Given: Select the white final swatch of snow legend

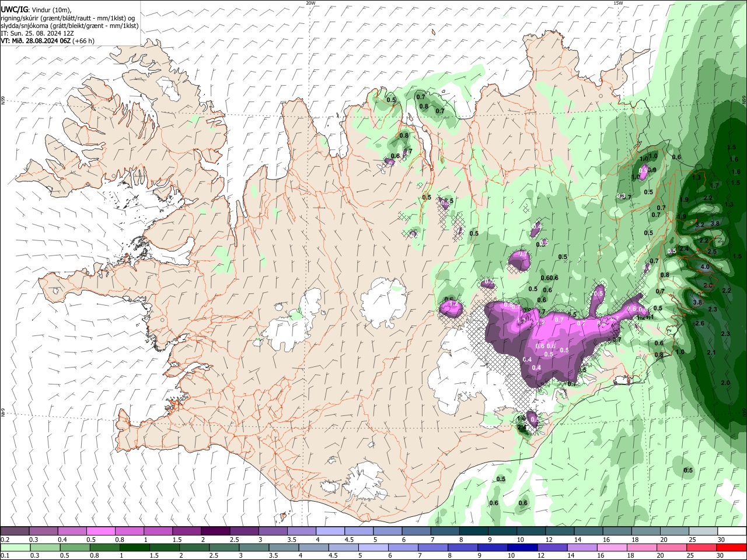Looking at the screenshot, I should click(x=732, y=531).
